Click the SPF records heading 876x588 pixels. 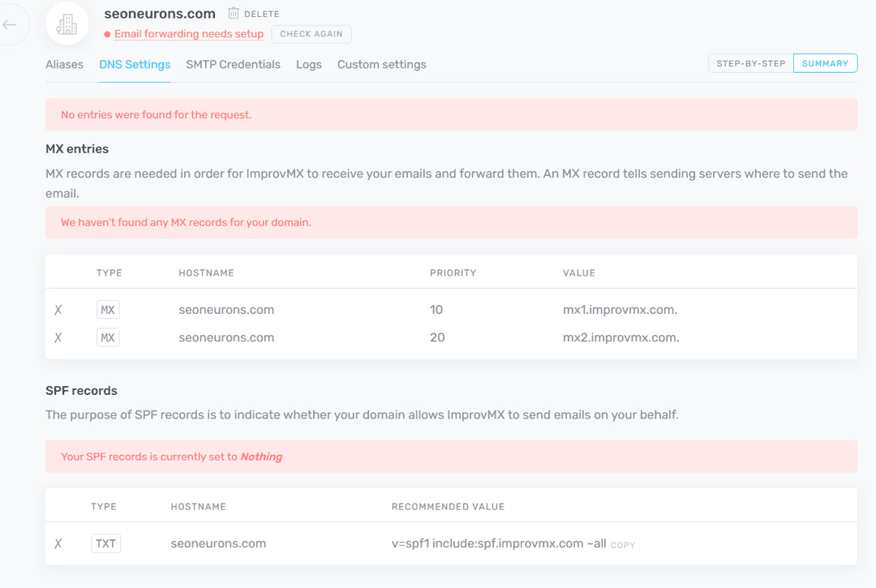click(x=82, y=390)
